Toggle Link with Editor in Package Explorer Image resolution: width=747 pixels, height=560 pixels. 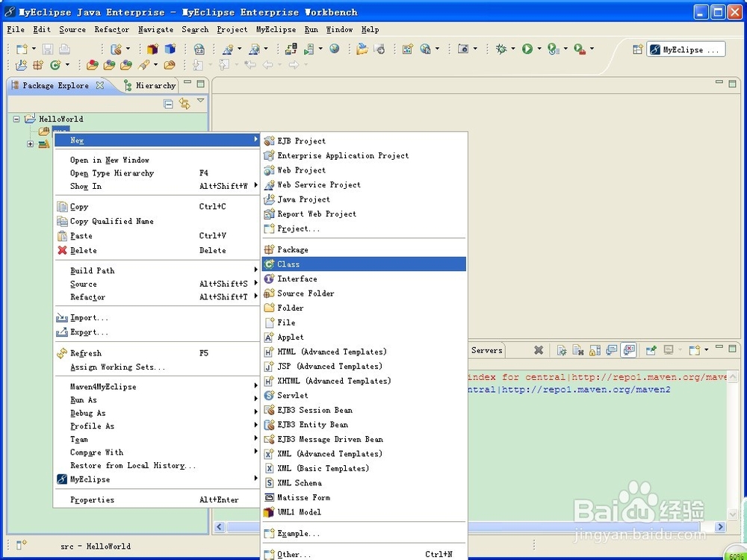tap(185, 103)
